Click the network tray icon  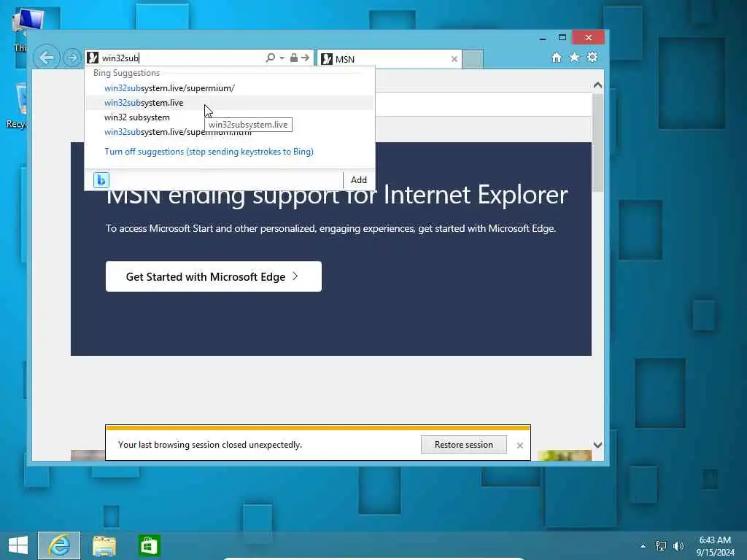(x=661, y=546)
